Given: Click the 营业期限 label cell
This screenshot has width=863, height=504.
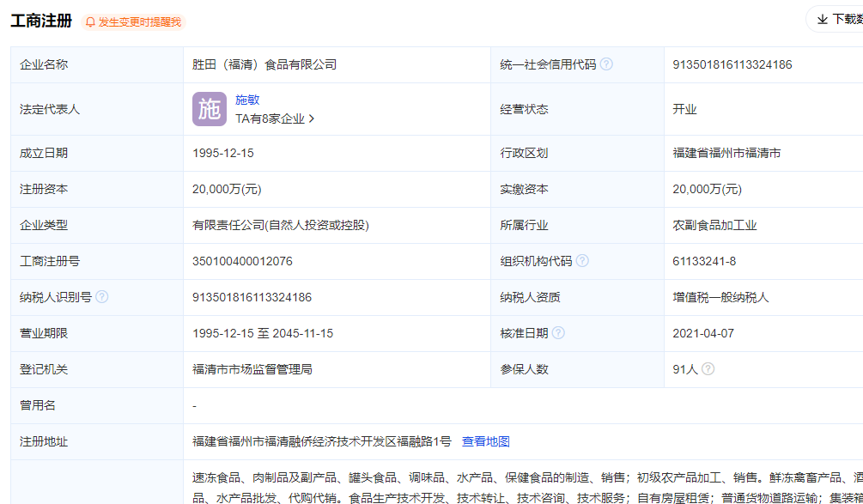Looking at the screenshot, I should pos(97,333).
